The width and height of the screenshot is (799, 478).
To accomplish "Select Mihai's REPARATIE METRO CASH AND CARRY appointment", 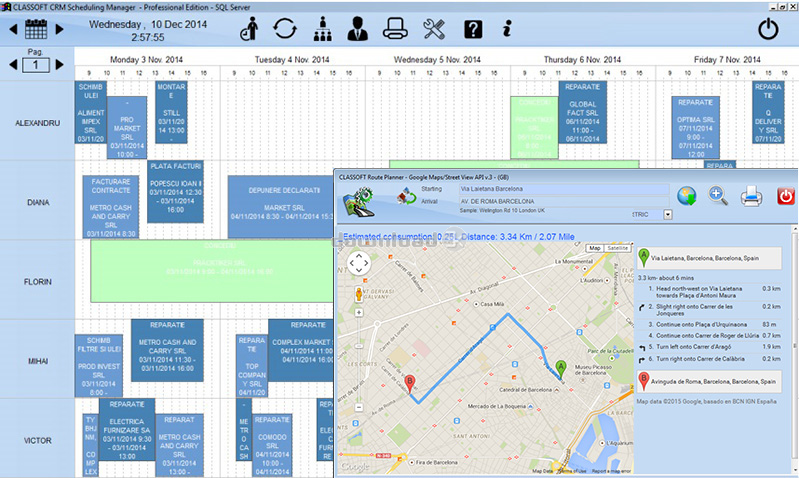I will pos(167,351).
